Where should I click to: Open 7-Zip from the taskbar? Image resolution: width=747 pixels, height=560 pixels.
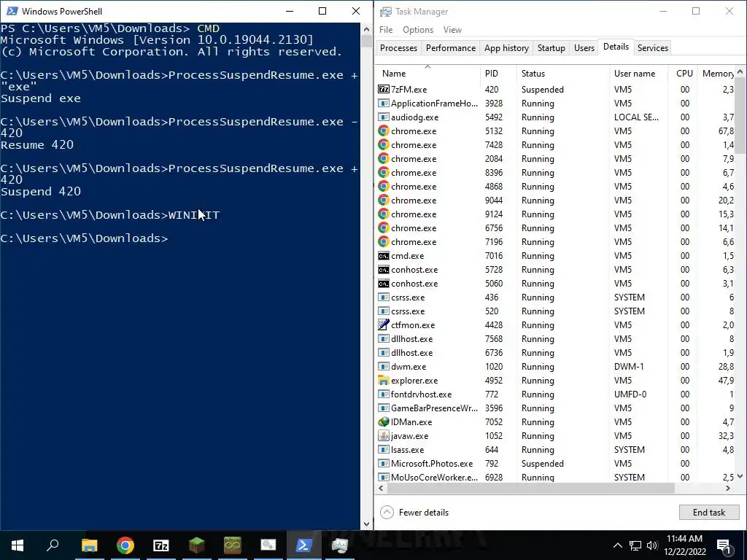point(161,545)
